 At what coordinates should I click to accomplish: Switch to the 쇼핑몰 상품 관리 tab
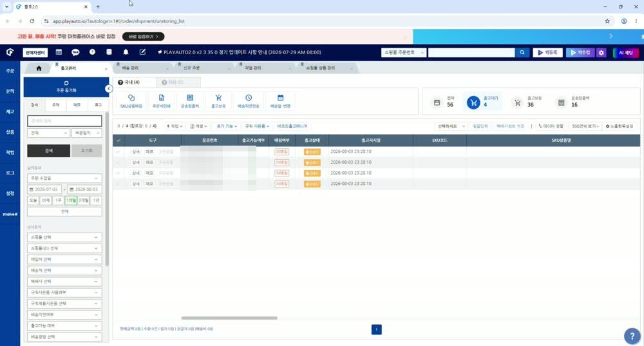pos(320,68)
